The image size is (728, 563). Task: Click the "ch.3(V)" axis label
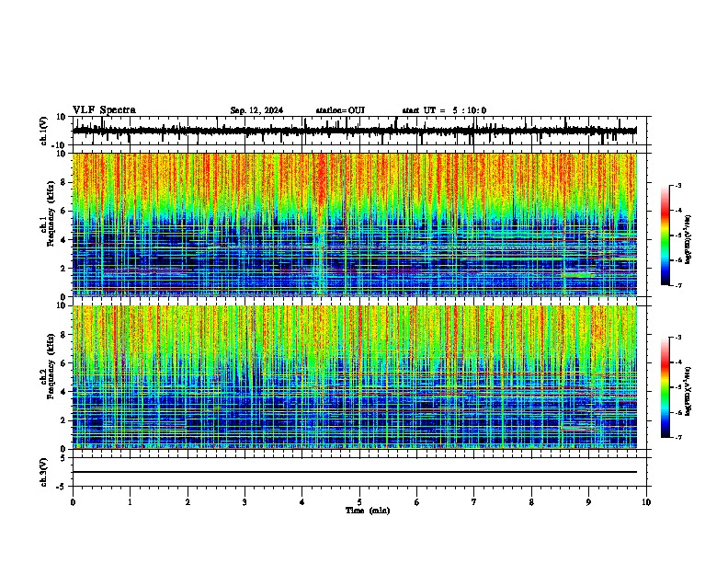(x=44, y=473)
